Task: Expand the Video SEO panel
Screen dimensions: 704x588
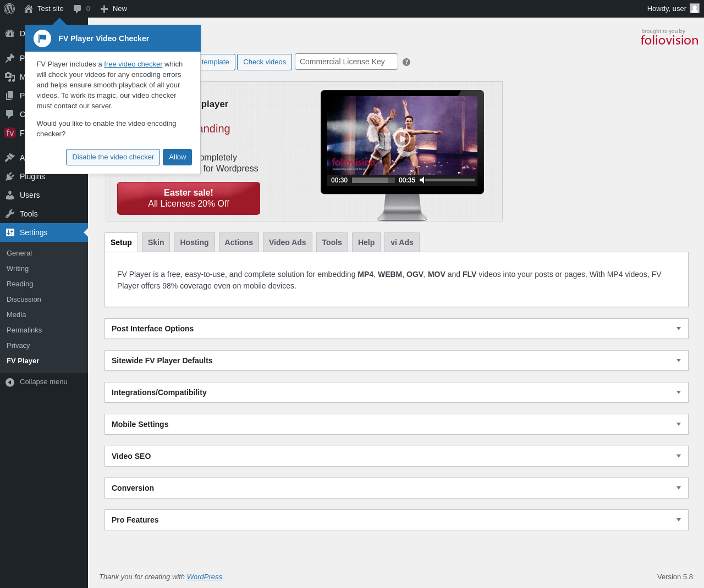Action: 397,456
